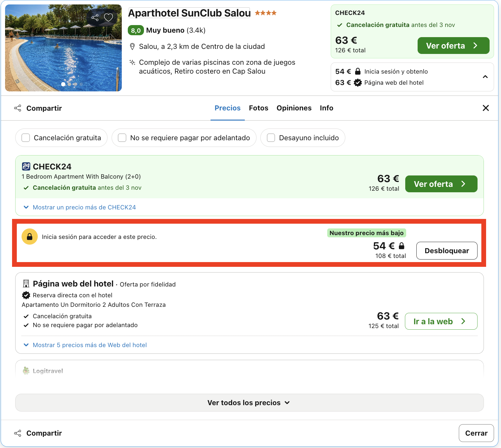
Task: Toggle Desayuno incluido checkbox
Action: (271, 138)
